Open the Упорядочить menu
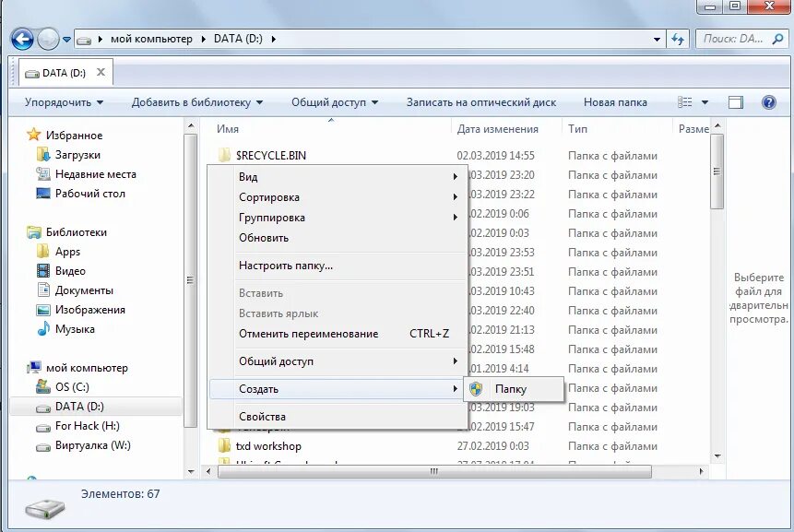This screenshot has width=794, height=532. point(64,102)
